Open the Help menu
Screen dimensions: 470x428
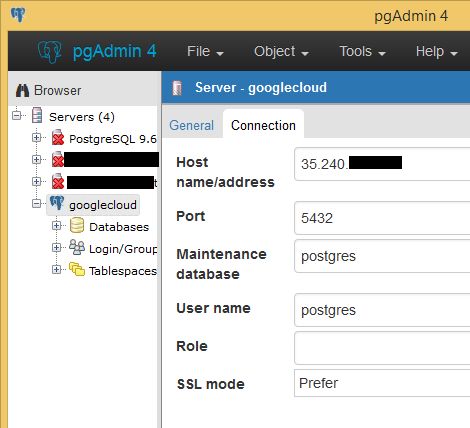tap(436, 52)
